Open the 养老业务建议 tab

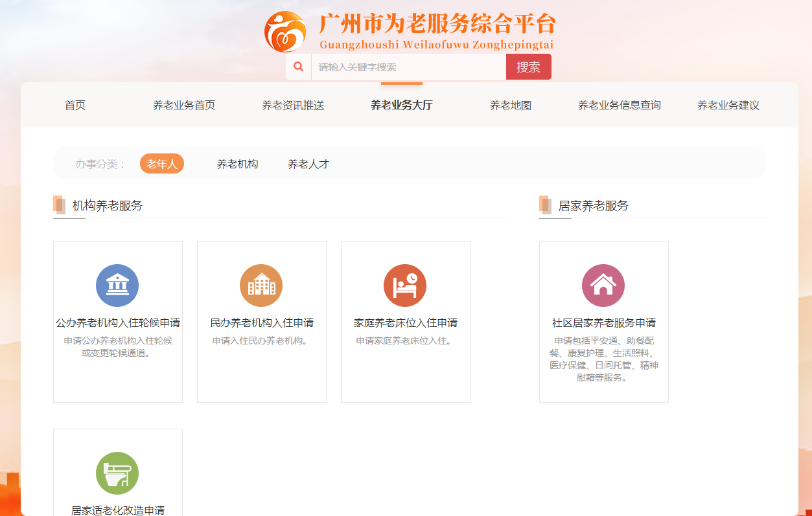728,106
